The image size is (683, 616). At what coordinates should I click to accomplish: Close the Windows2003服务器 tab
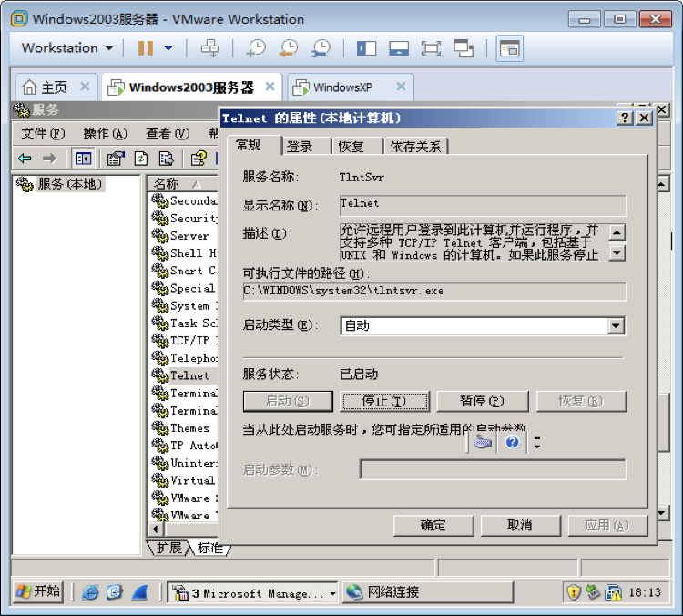click(x=270, y=87)
